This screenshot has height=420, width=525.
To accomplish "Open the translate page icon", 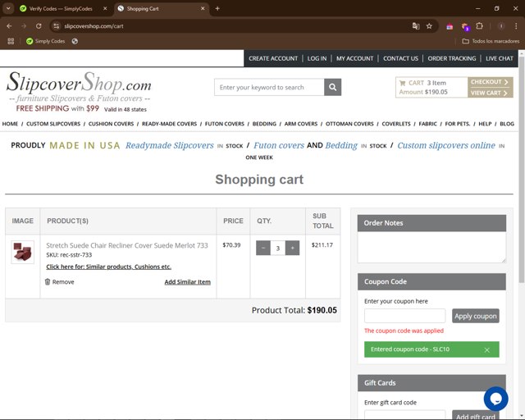I will click(416, 26).
